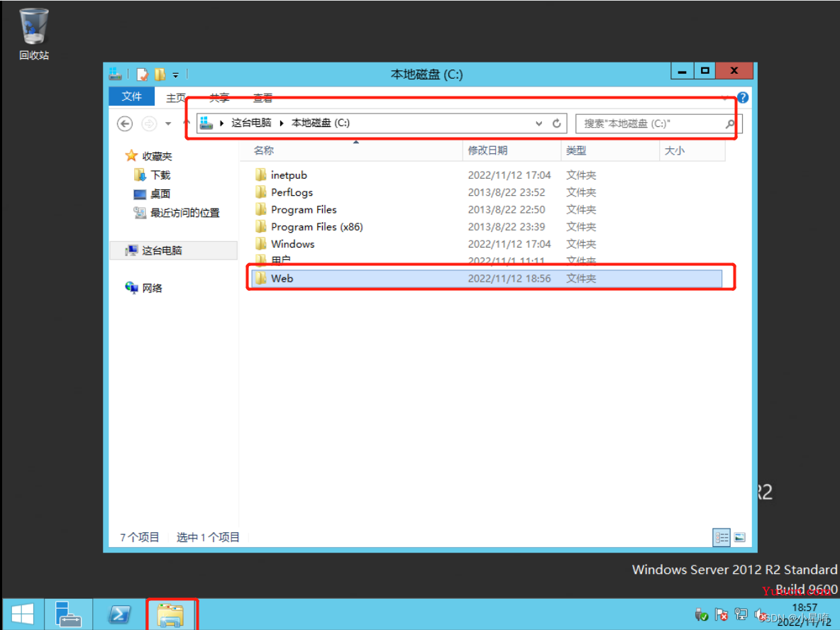
Task: Click the search magnifier icon
Action: coord(730,123)
